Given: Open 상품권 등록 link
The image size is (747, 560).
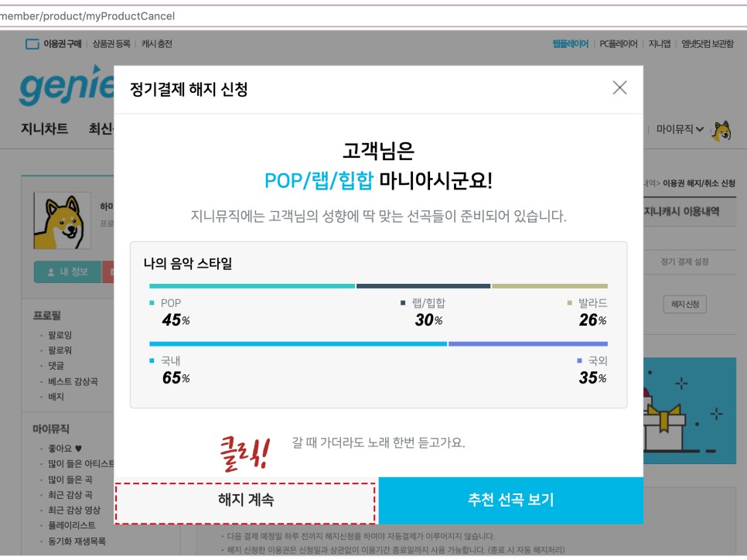Looking at the screenshot, I should (111, 44).
